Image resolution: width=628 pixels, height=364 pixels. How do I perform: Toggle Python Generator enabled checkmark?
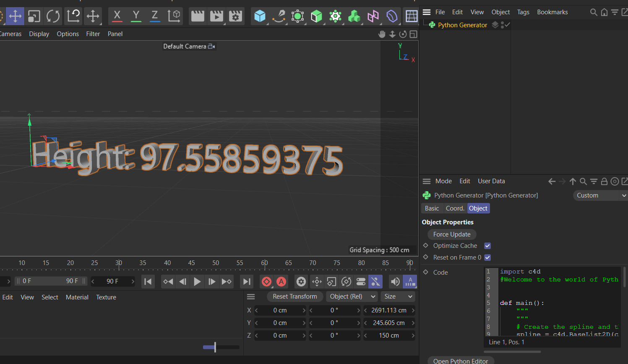[x=508, y=25]
